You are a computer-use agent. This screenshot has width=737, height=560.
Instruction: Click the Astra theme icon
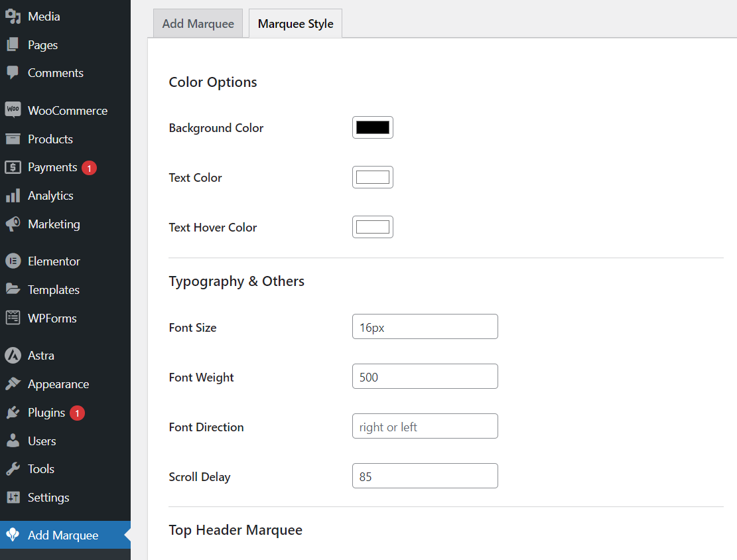[x=13, y=356]
